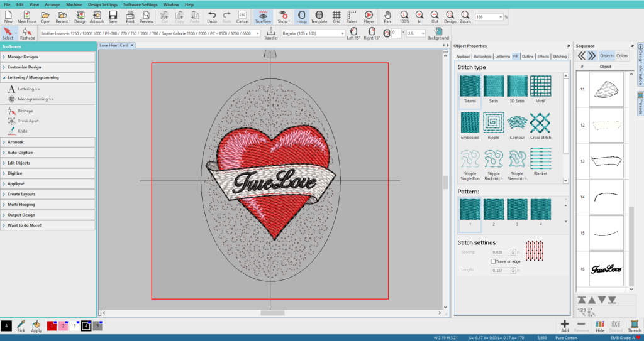Toggle the Hoop display
The width and height of the screenshot is (644, 341).
[302, 16]
